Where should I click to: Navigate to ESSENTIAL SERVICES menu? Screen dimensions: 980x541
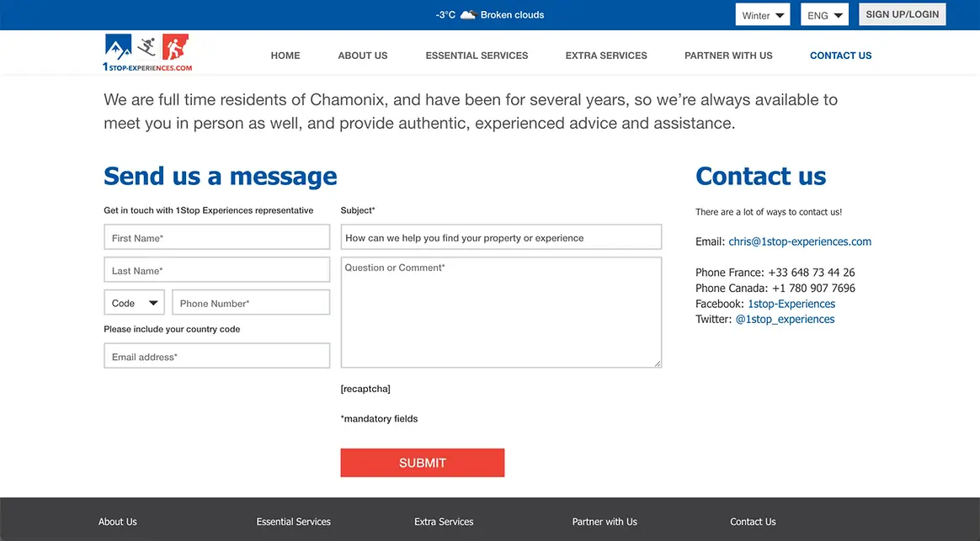point(477,56)
